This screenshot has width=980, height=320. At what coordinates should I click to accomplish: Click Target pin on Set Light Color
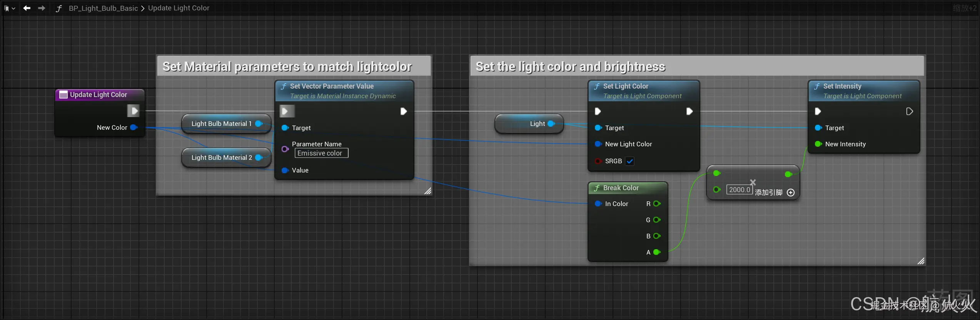598,128
